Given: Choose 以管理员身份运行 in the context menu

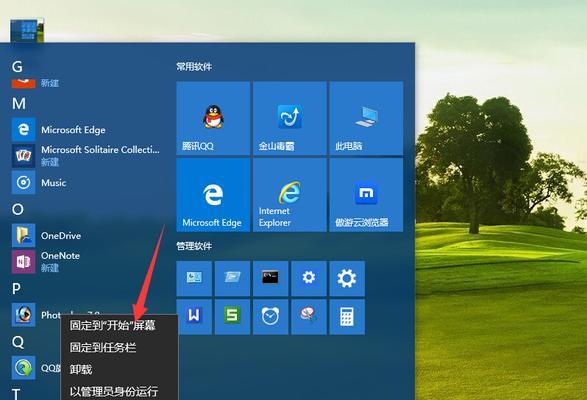Looking at the screenshot, I should click(119, 391).
